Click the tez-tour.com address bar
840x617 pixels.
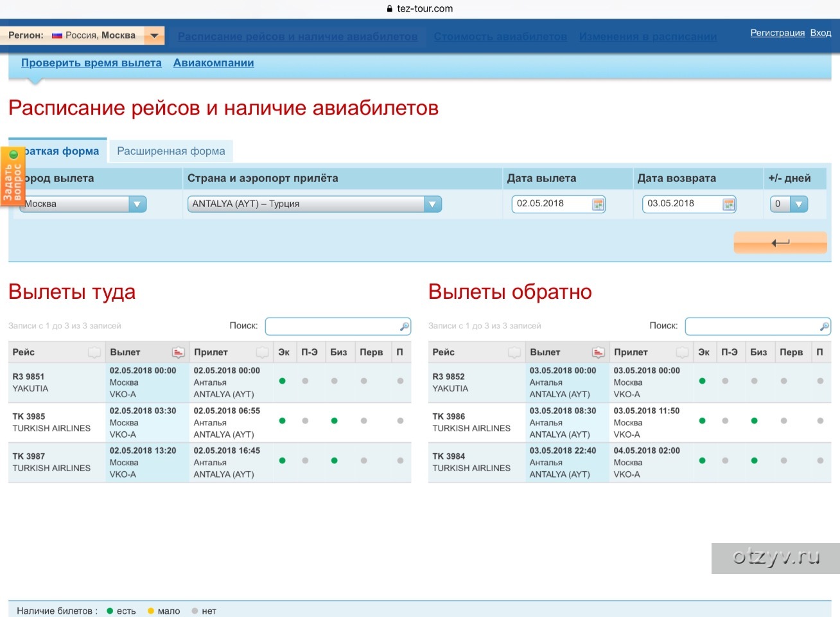click(420, 9)
